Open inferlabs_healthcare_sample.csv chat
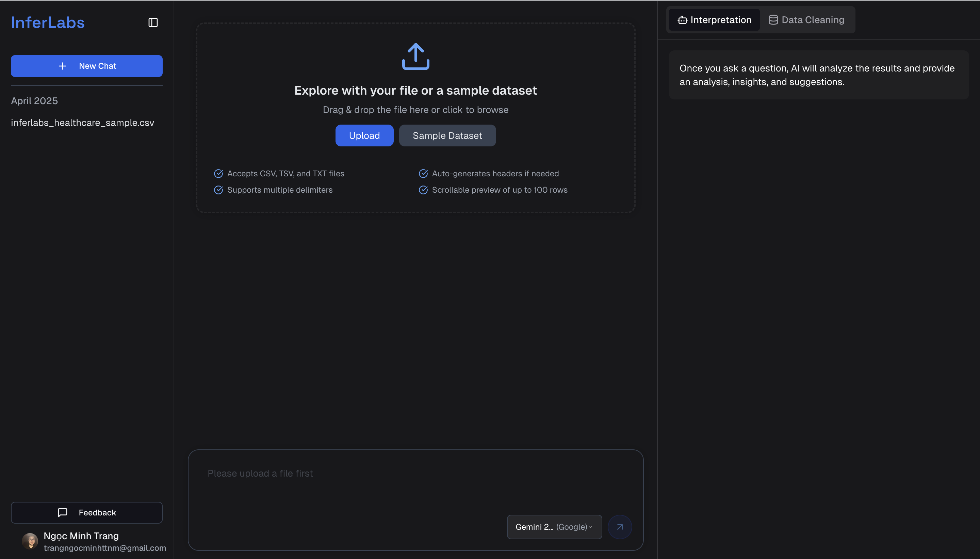 82,123
